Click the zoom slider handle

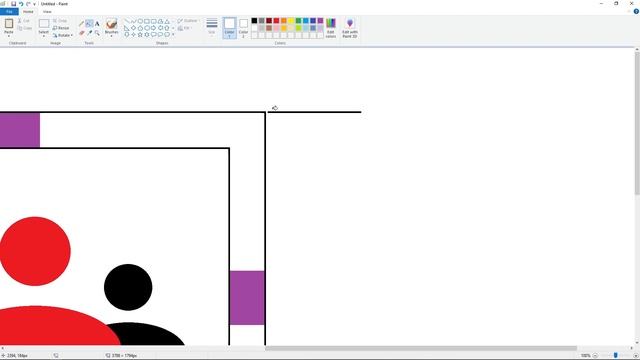616,356
